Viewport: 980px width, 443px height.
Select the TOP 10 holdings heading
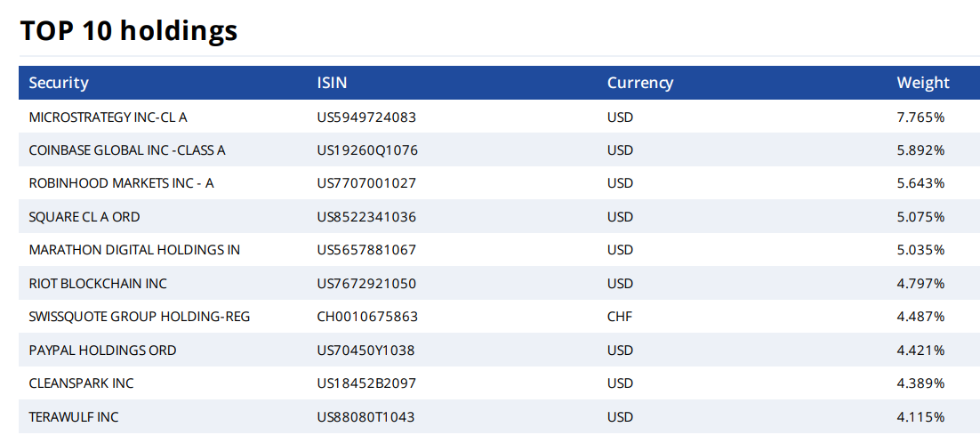pos(129,30)
